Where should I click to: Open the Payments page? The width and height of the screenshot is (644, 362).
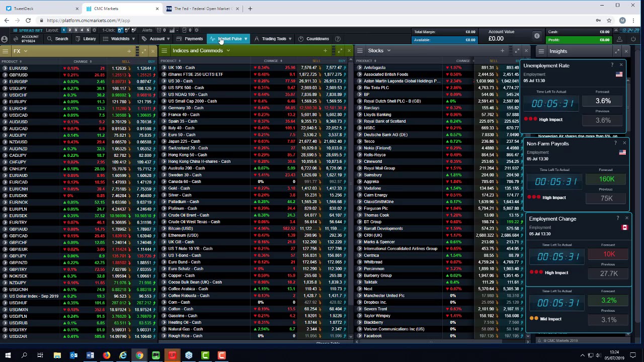tap(190, 39)
